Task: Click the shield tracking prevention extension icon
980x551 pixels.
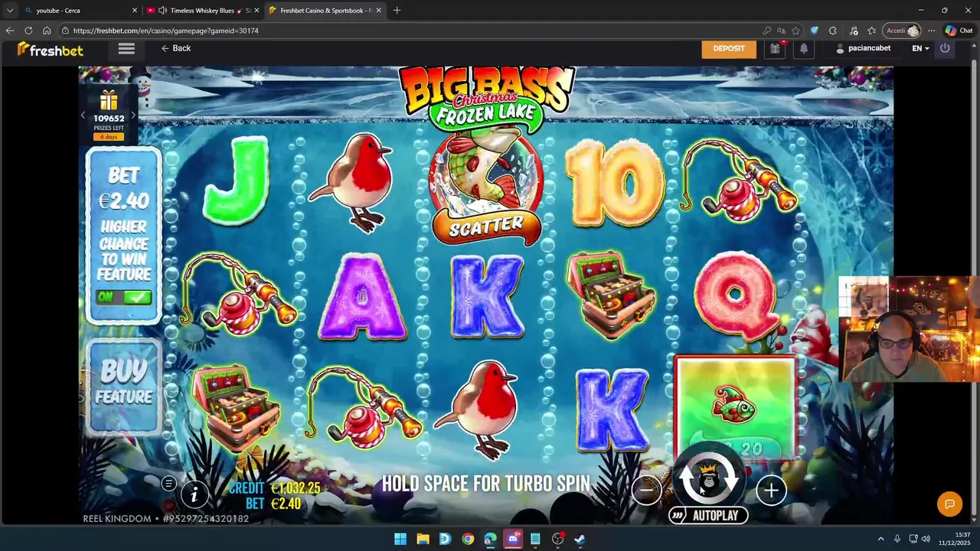Action: point(814,31)
